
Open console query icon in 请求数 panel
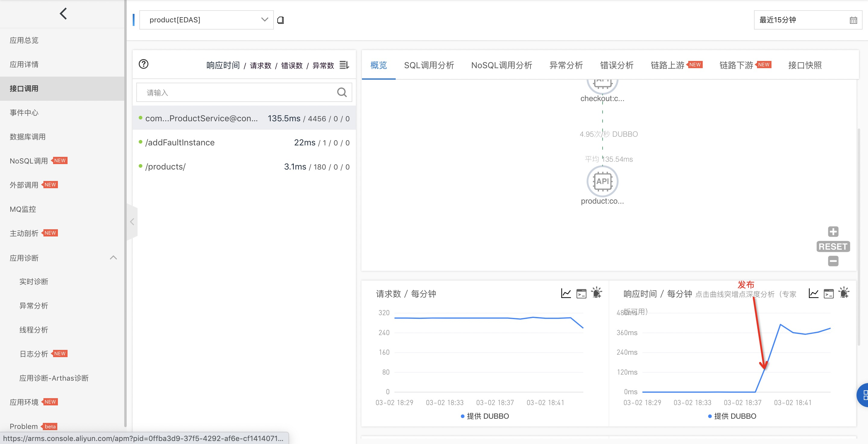[x=581, y=294]
